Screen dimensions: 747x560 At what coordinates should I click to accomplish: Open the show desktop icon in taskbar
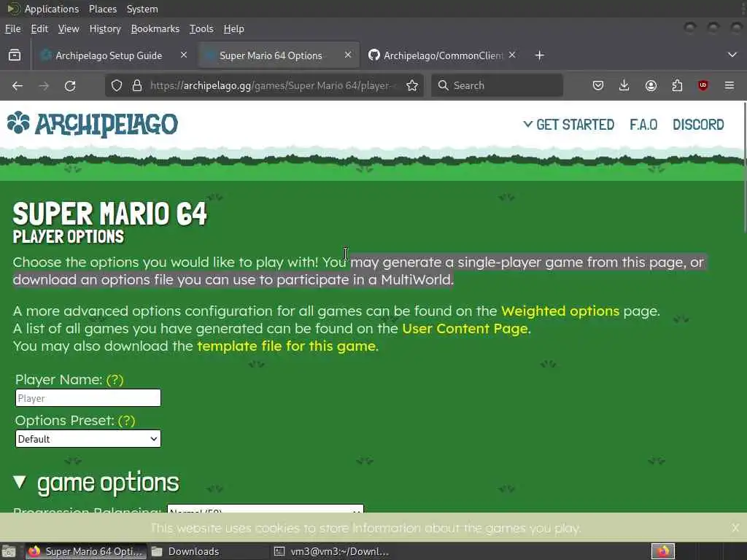pyautogui.click(x=9, y=551)
